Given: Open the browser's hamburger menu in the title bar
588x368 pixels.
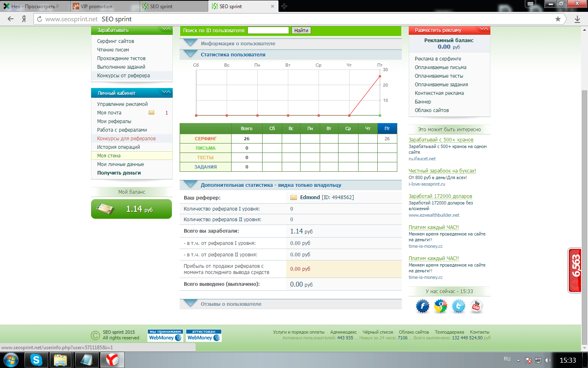Looking at the screenshot, I should point(530,4).
